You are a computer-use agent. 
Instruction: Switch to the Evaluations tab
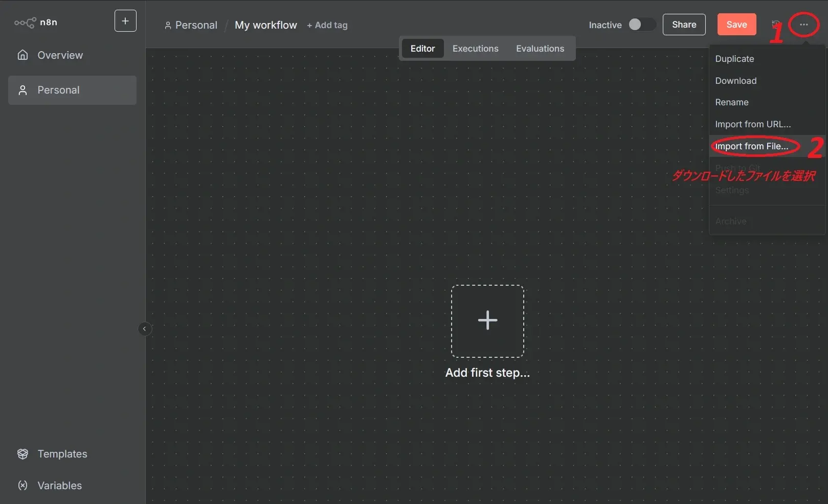(x=540, y=49)
